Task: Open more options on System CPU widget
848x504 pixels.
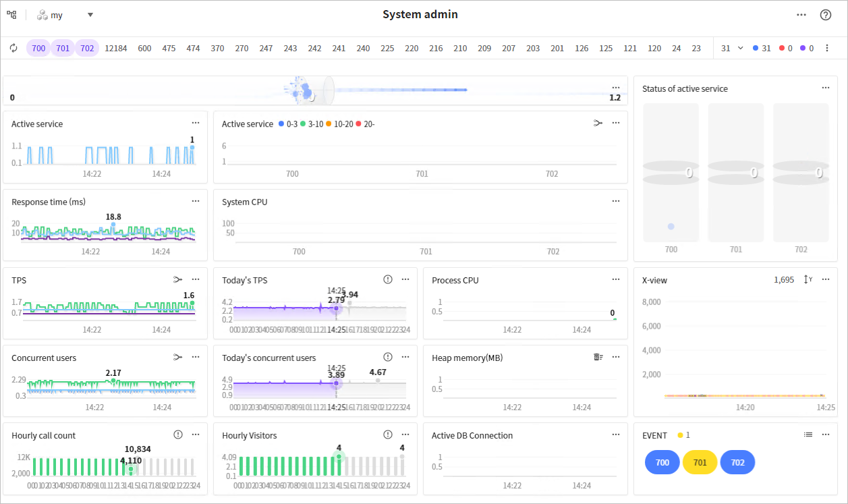Action: coord(615,201)
